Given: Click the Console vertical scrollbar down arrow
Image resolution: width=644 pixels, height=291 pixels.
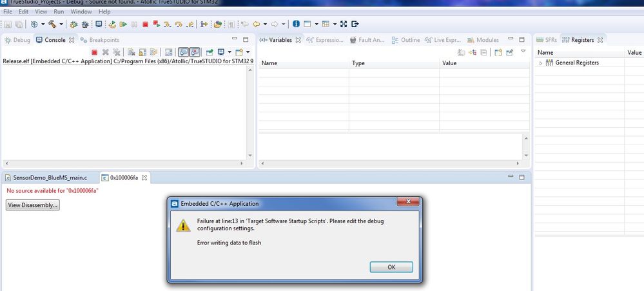Looking at the screenshot, I should 250,156.
